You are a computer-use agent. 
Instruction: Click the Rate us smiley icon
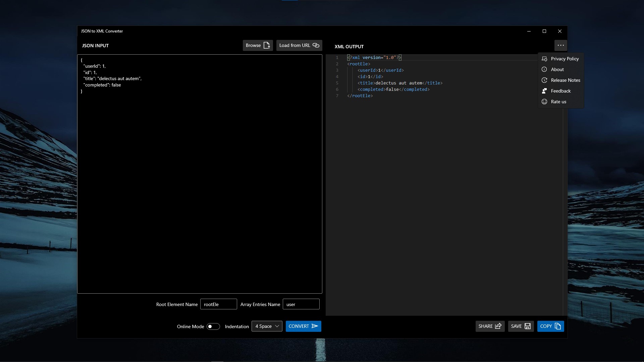(x=544, y=102)
